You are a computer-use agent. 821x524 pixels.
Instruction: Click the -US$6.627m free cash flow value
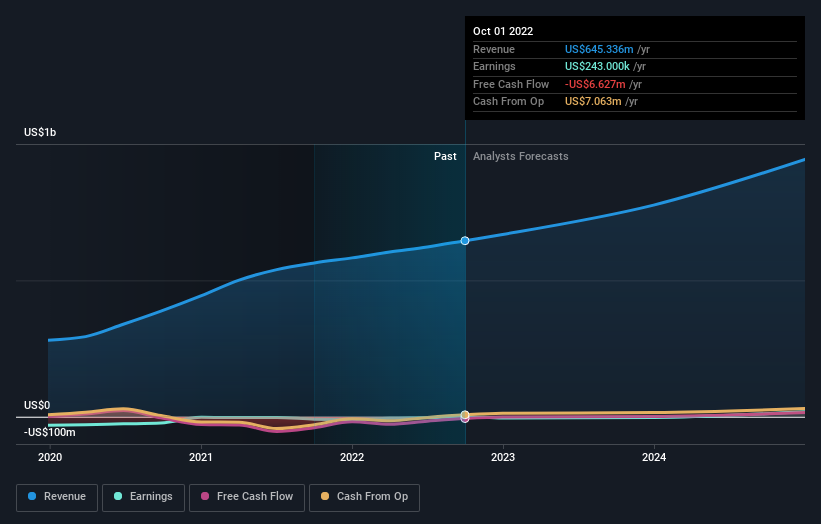coord(595,84)
